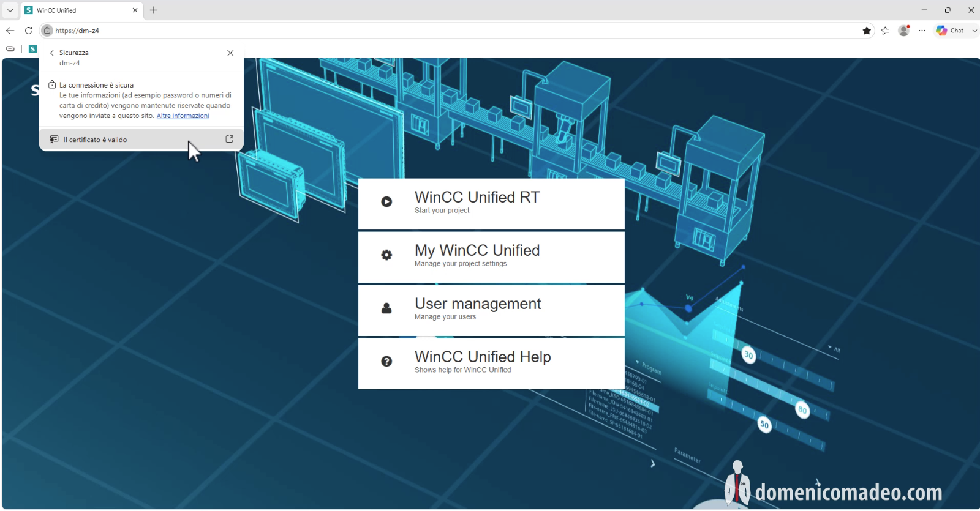The height and width of the screenshot is (511, 980).
Task: Open a new browser tab
Action: [x=154, y=10]
